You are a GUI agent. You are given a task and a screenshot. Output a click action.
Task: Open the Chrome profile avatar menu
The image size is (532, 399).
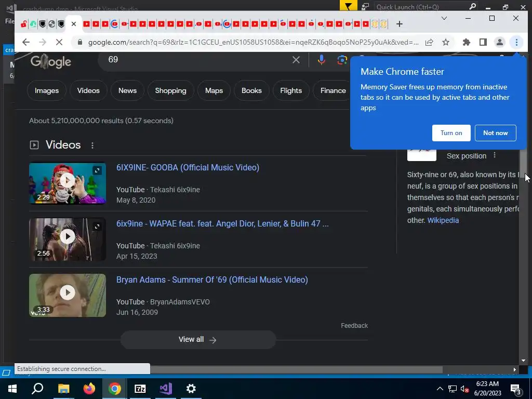click(500, 42)
